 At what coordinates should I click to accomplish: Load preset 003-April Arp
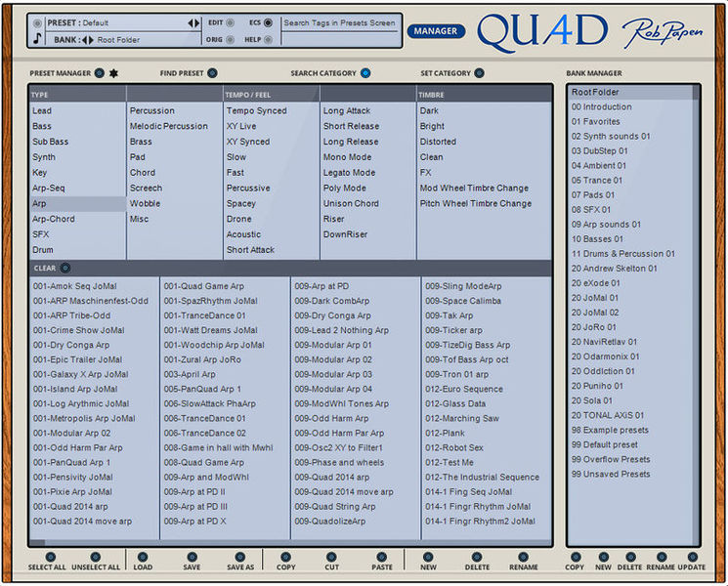click(190, 374)
